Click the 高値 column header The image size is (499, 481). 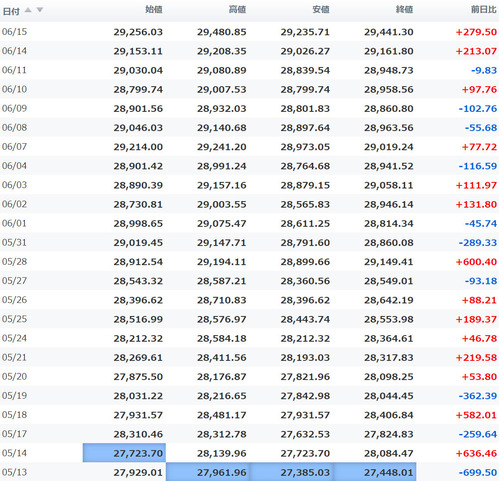(237, 9)
